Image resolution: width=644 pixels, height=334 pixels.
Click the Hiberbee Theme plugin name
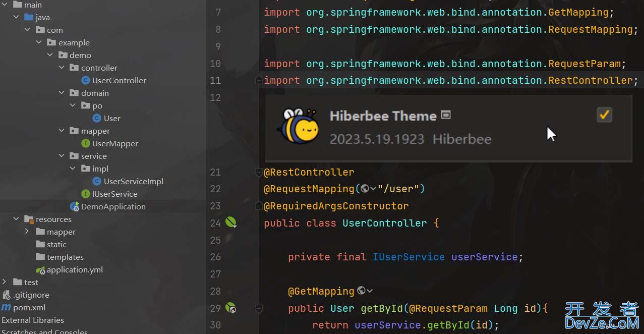[383, 116]
